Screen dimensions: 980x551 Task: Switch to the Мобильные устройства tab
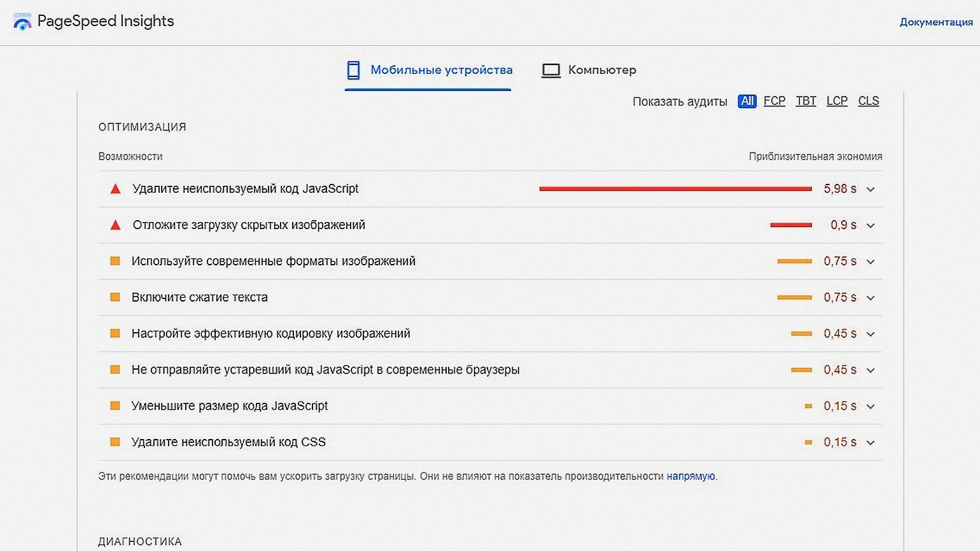(441, 70)
